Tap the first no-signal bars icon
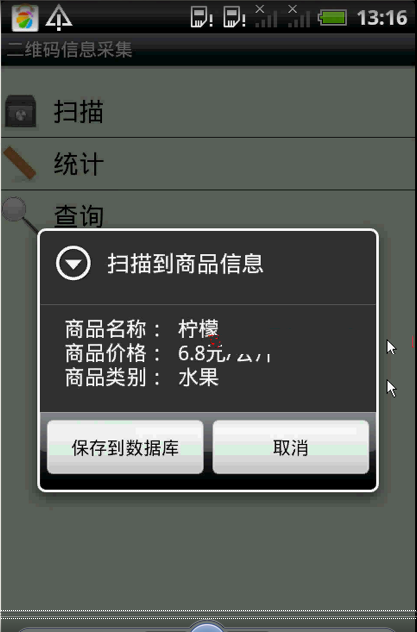The image size is (417, 632). [266, 16]
